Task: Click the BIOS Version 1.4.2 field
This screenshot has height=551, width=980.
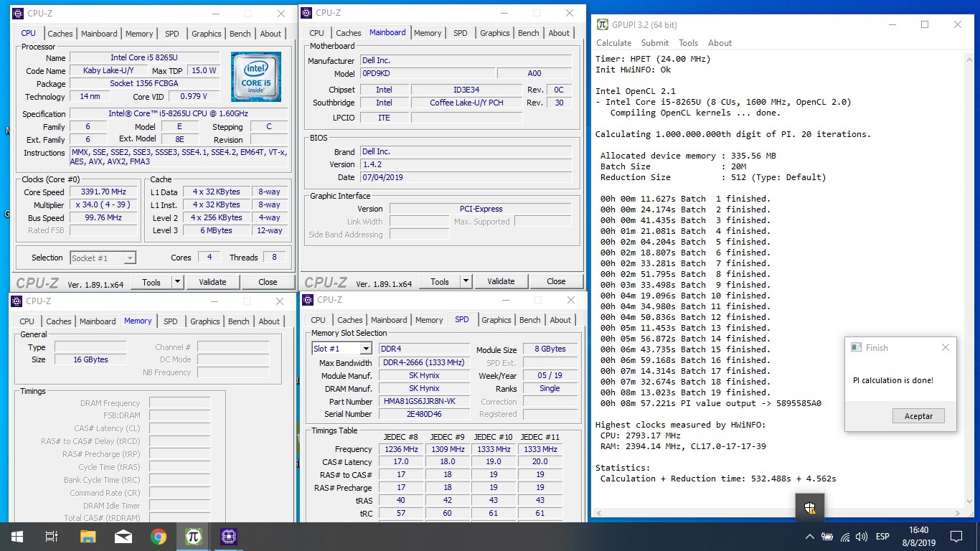Action: point(466,164)
